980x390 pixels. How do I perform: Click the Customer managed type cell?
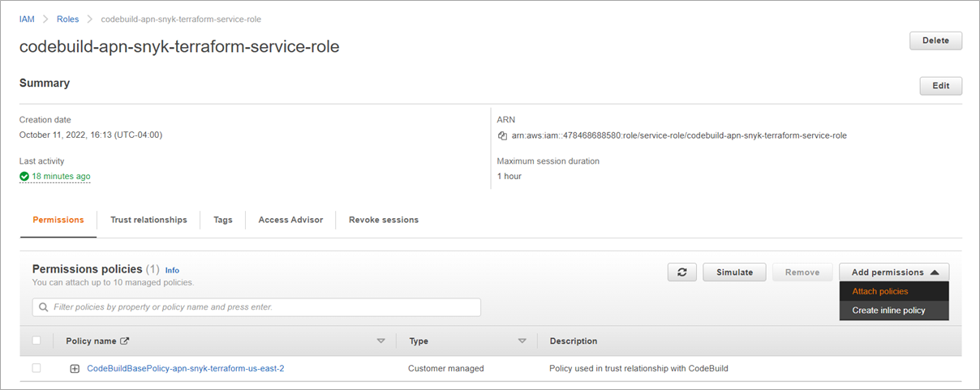[446, 368]
